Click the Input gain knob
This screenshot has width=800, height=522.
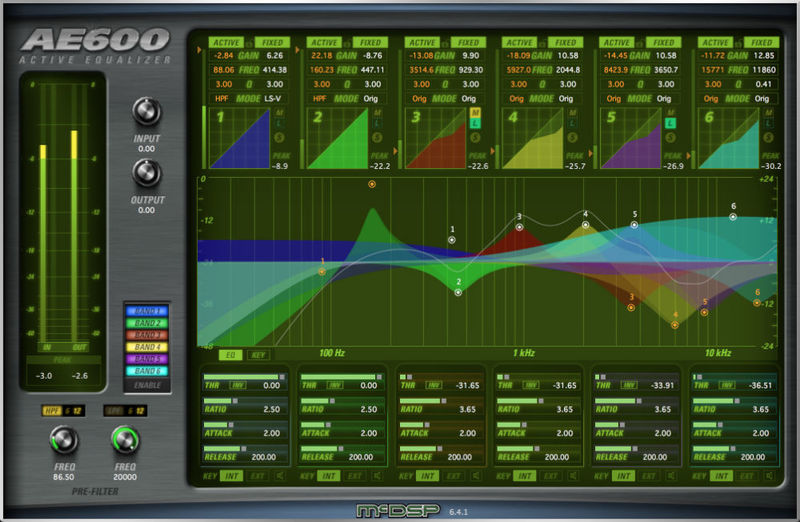click(x=147, y=113)
